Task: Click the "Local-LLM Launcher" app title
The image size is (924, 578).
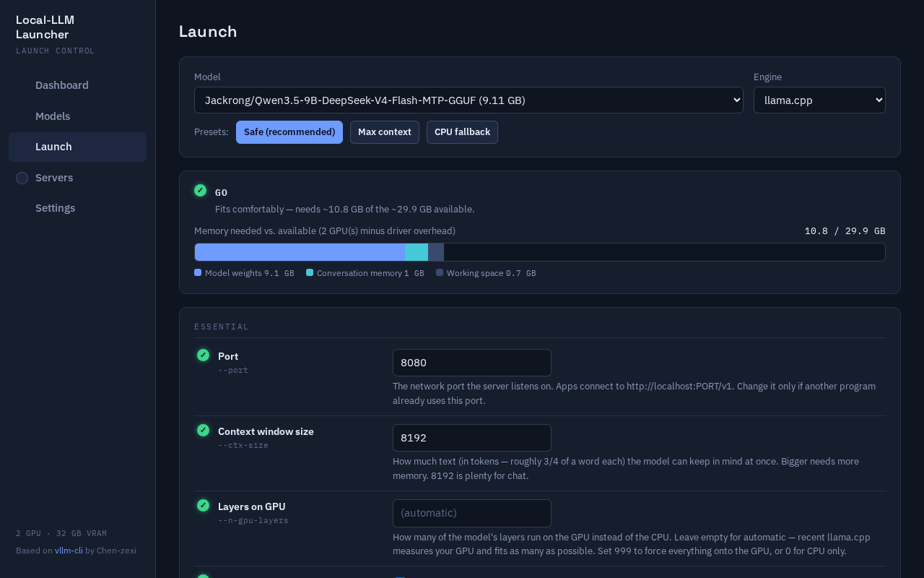Action: pos(45,27)
